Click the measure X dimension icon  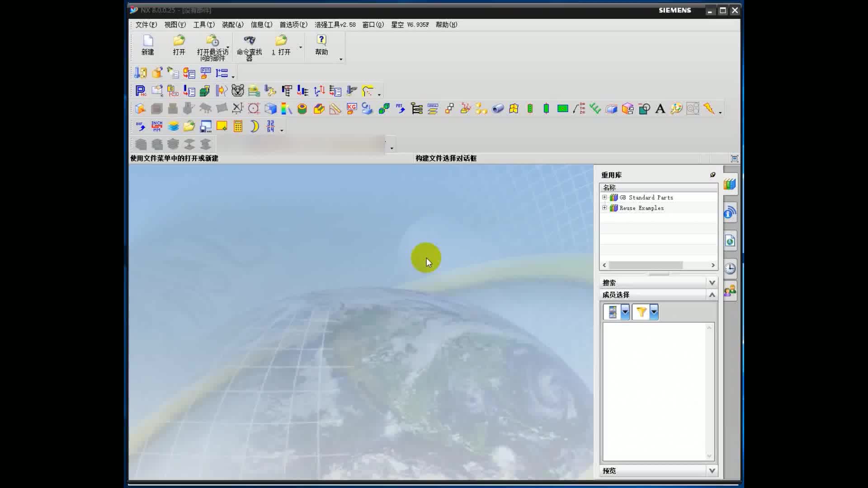pyautogui.click(x=238, y=108)
